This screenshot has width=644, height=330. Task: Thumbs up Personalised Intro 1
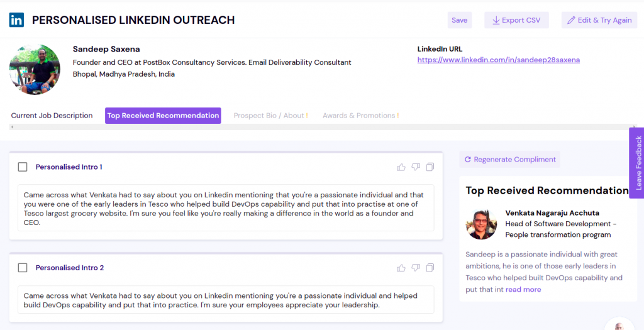click(401, 167)
